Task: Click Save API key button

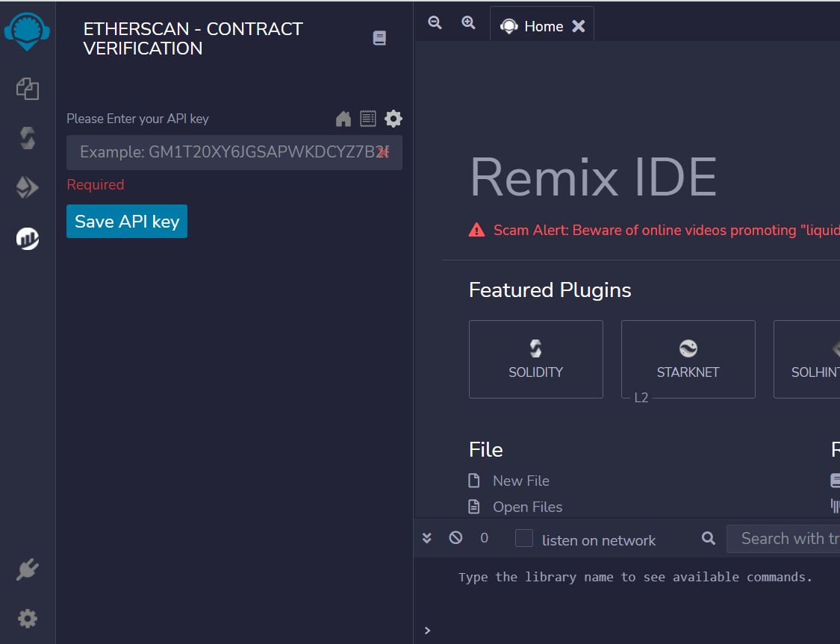Action: (x=127, y=221)
